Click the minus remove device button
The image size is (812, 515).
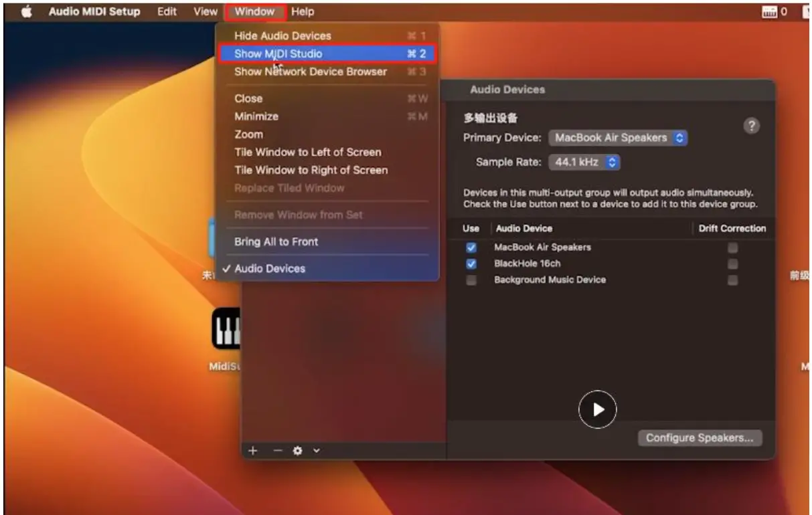click(277, 451)
